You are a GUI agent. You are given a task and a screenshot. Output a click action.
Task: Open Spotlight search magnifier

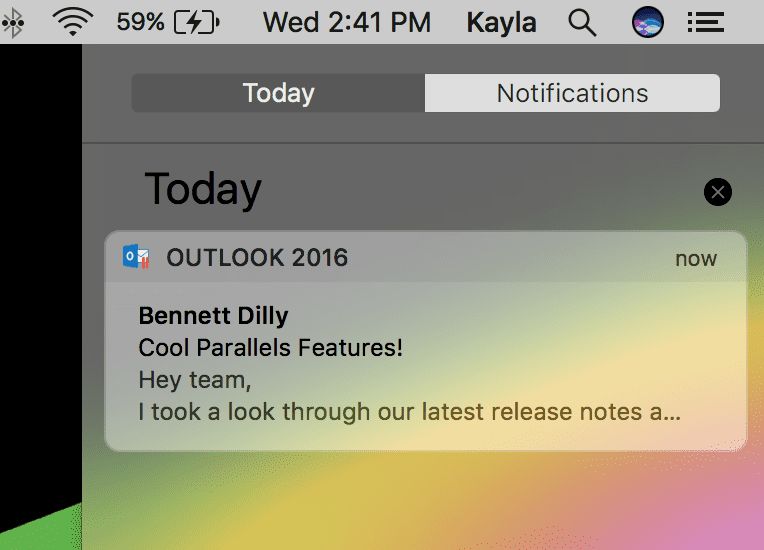582,23
